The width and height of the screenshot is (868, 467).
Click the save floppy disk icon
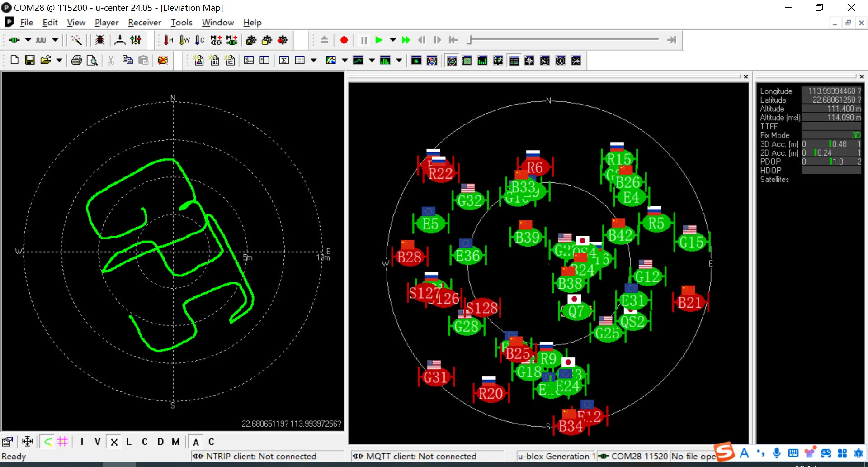click(x=30, y=60)
